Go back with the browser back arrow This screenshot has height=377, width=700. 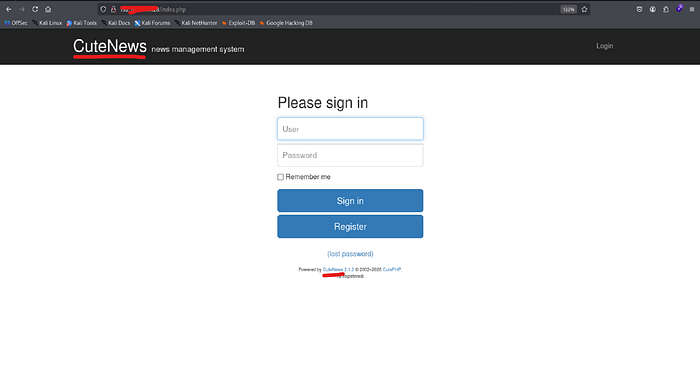click(x=8, y=9)
